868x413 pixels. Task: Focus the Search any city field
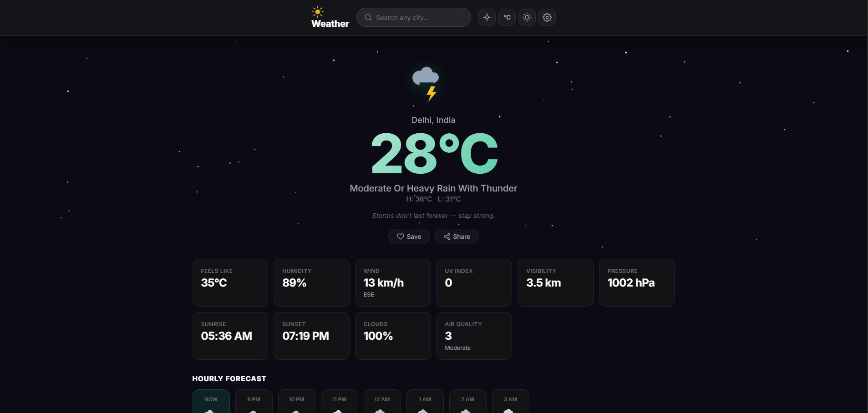[x=413, y=17]
